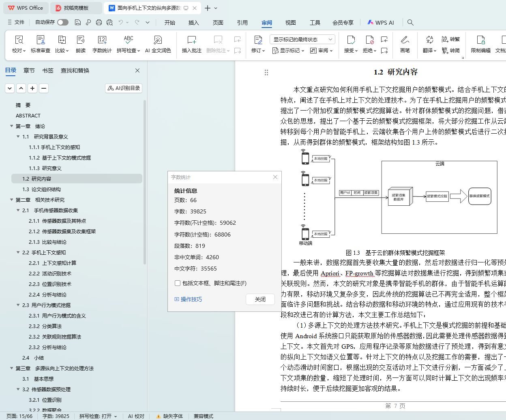Open the 书签 tab in navigation pane
This screenshot has width=506, height=420.
pyautogui.click(x=48, y=70)
